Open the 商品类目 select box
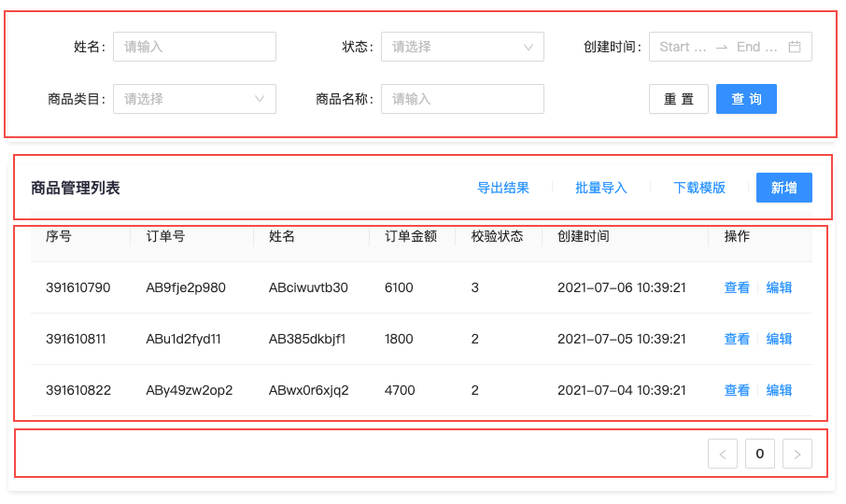Screen dimensions: 846x504 tap(194, 99)
